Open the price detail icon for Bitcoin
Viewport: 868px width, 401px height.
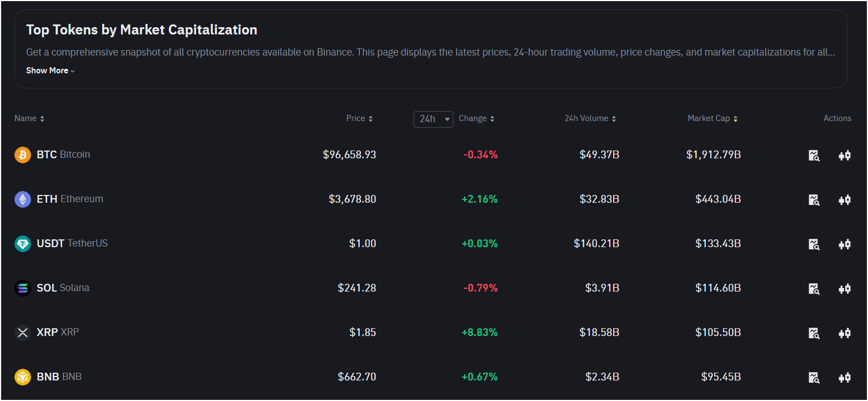[814, 156]
